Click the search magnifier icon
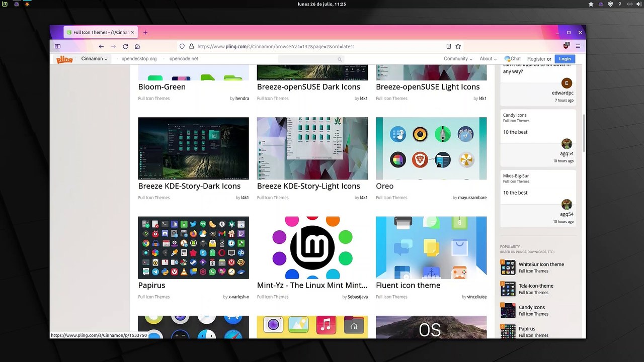644x362 pixels. coord(340,59)
